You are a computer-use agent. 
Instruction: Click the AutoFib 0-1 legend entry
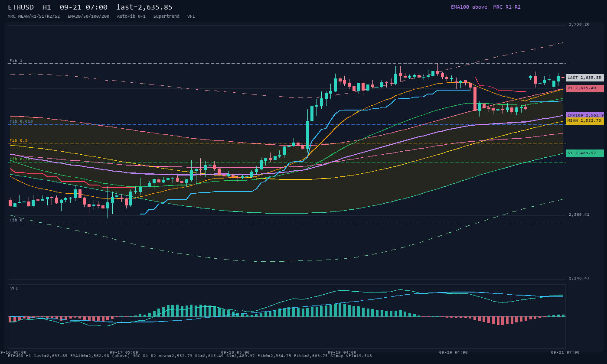click(131, 16)
